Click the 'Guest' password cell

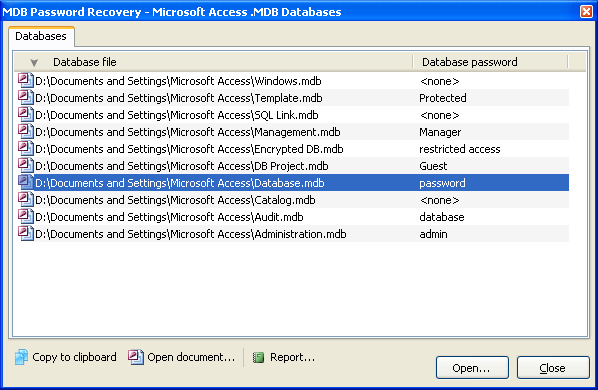[x=433, y=166]
